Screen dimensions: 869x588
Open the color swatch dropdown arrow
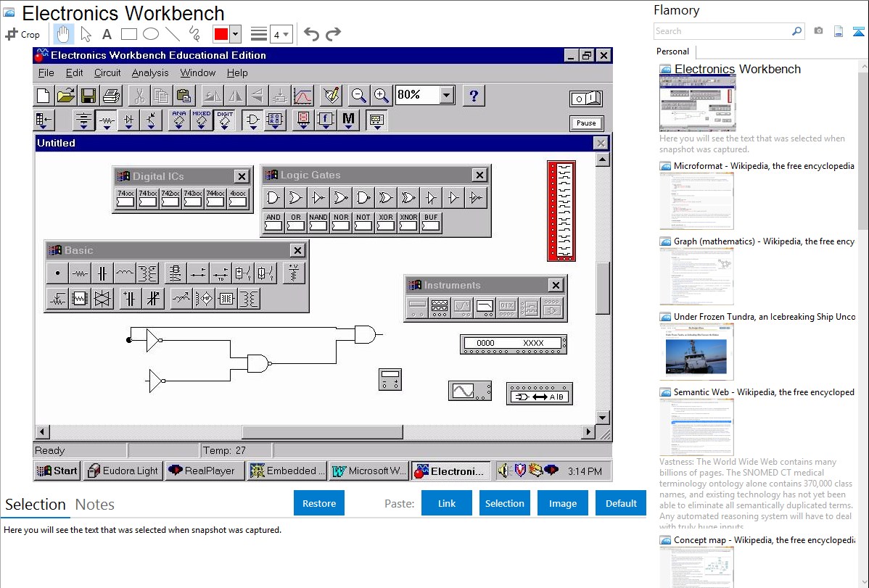[x=236, y=34]
